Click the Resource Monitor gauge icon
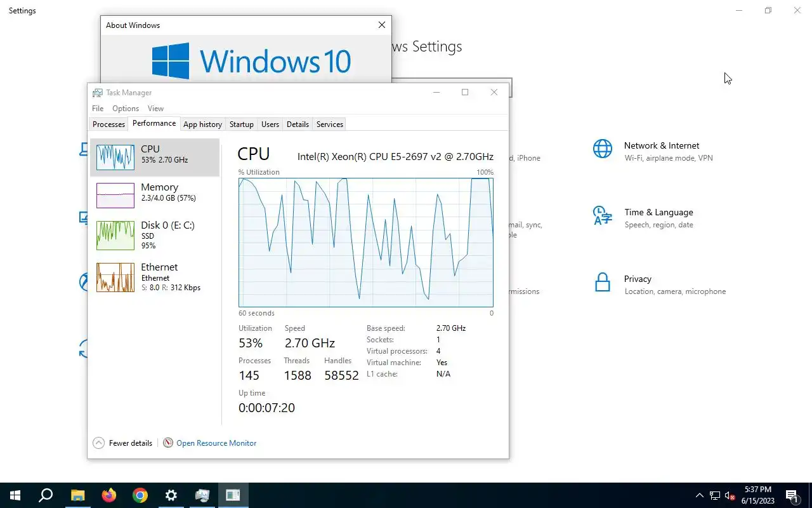The image size is (812, 508). 168,443
